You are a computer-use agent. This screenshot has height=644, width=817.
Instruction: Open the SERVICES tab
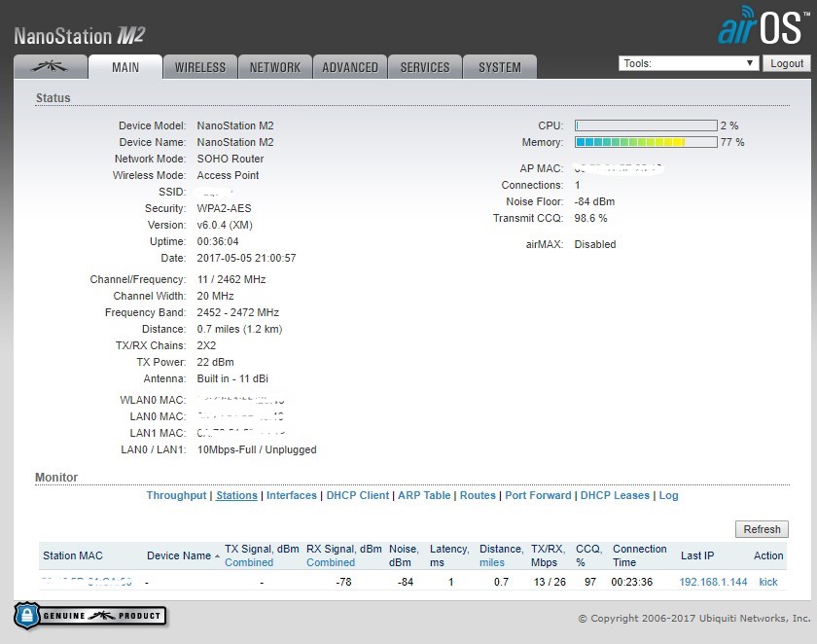click(425, 67)
